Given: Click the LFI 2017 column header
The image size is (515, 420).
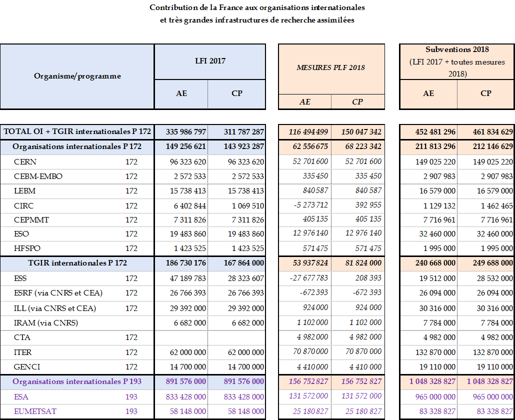Looking at the screenshot, I should coord(209,61).
